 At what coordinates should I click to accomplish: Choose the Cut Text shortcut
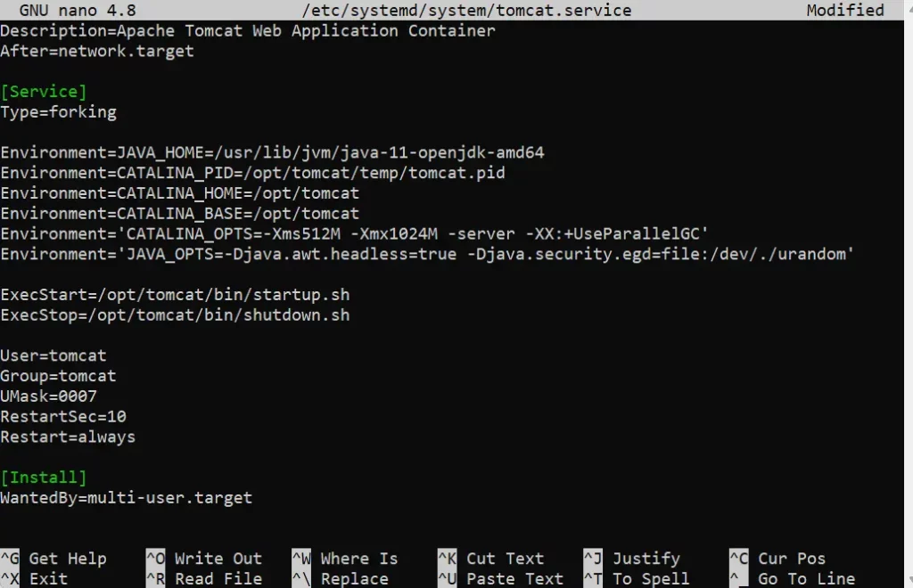click(x=505, y=559)
